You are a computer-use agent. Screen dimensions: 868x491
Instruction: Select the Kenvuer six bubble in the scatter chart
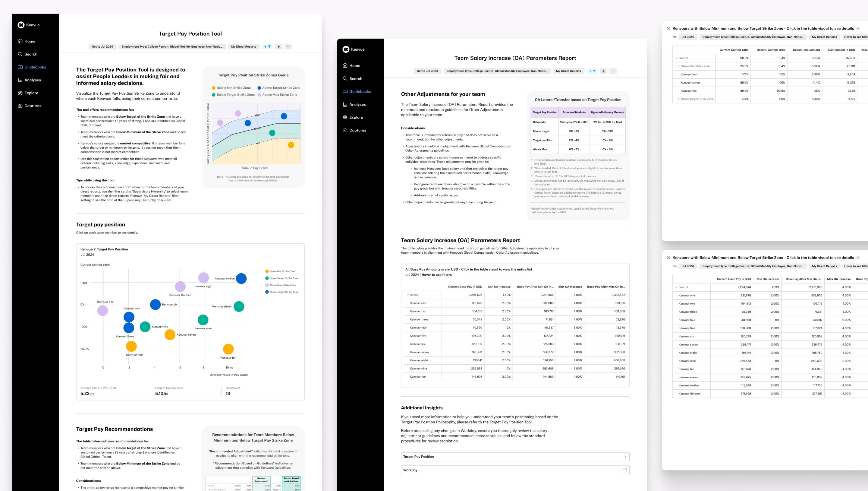pyautogui.click(x=155, y=305)
